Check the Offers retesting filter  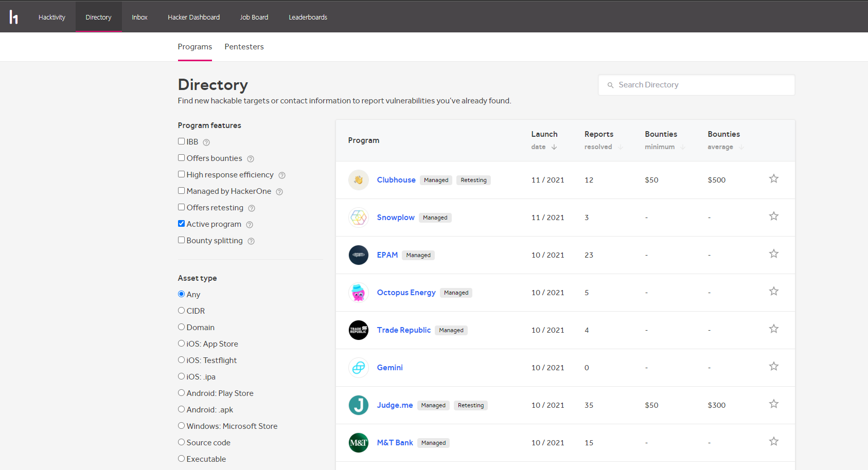(x=181, y=207)
